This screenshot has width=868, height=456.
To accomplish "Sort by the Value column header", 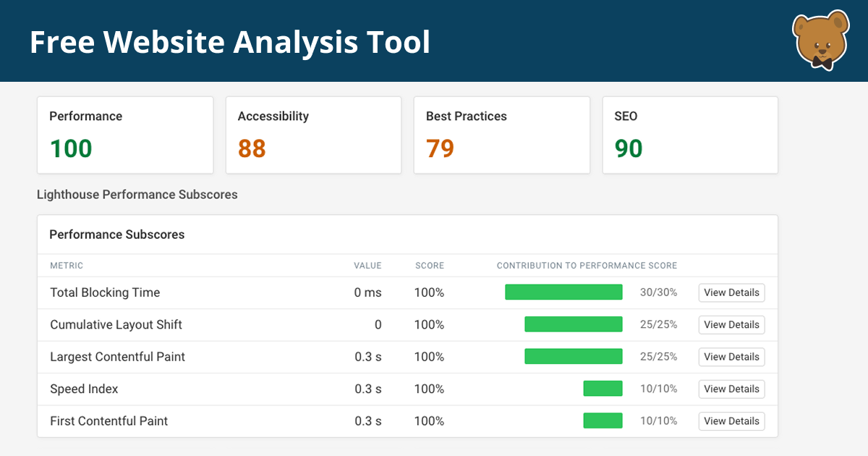I will 367,266.
